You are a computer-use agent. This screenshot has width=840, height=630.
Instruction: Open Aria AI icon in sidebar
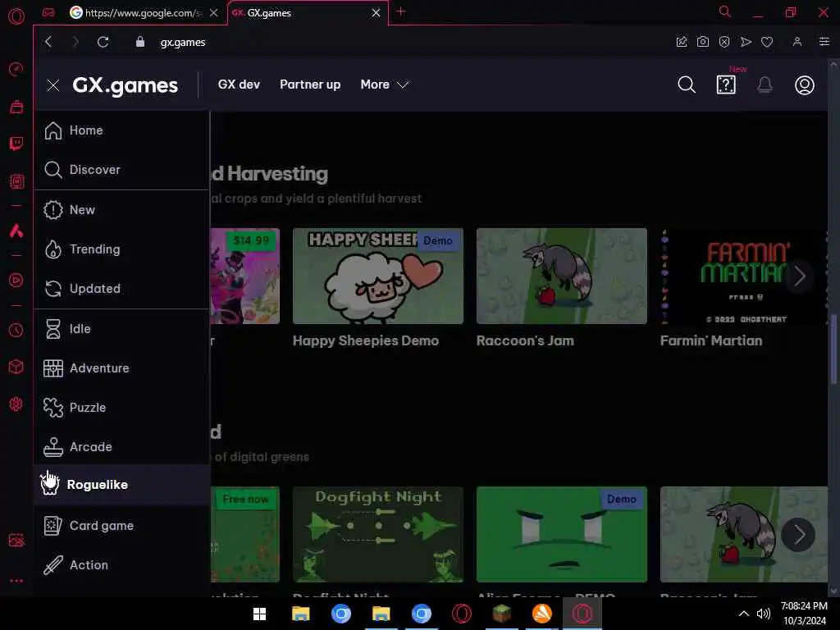pos(16,231)
